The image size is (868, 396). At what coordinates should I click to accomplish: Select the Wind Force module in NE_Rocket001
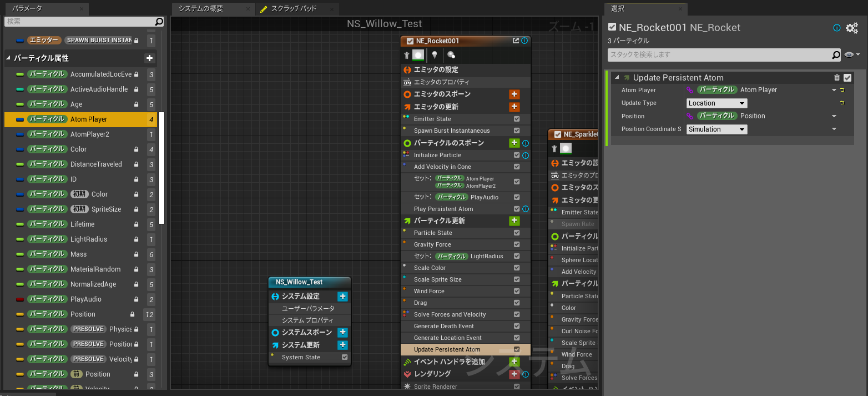[x=429, y=291]
